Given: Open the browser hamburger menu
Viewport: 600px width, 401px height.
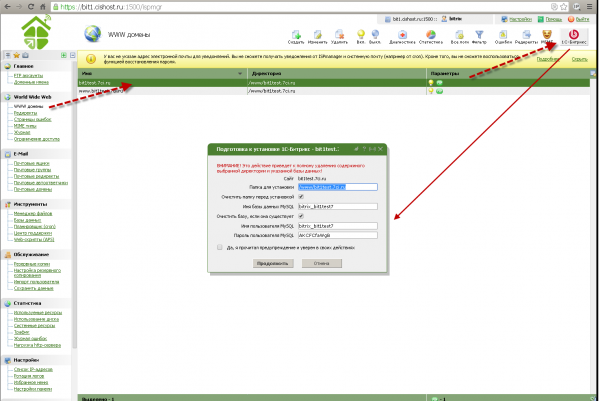Looking at the screenshot, I should pyautogui.click(x=590, y=7).
